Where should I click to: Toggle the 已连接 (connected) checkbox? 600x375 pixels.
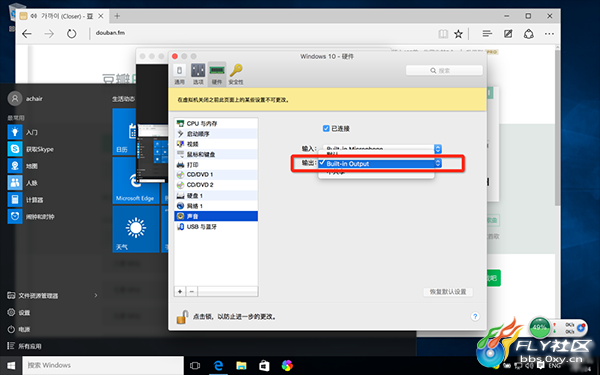[326, 129]
